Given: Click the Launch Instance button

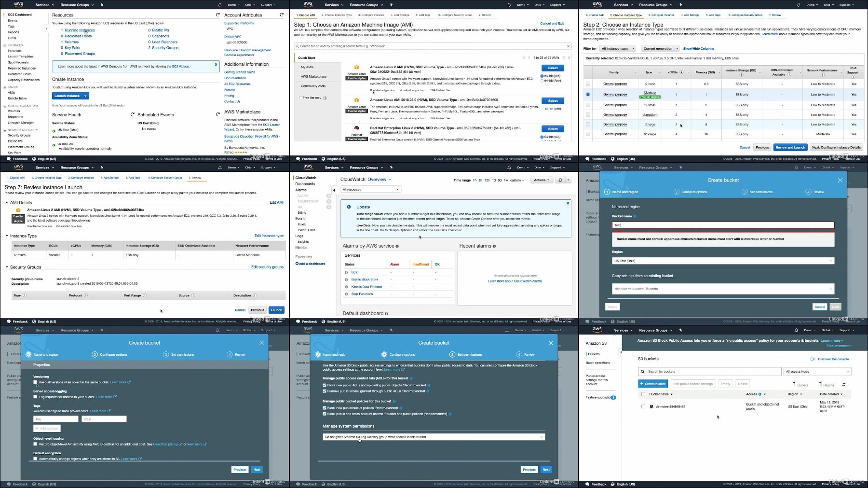Looking at the screenshot, I should [x=67, y=96].
